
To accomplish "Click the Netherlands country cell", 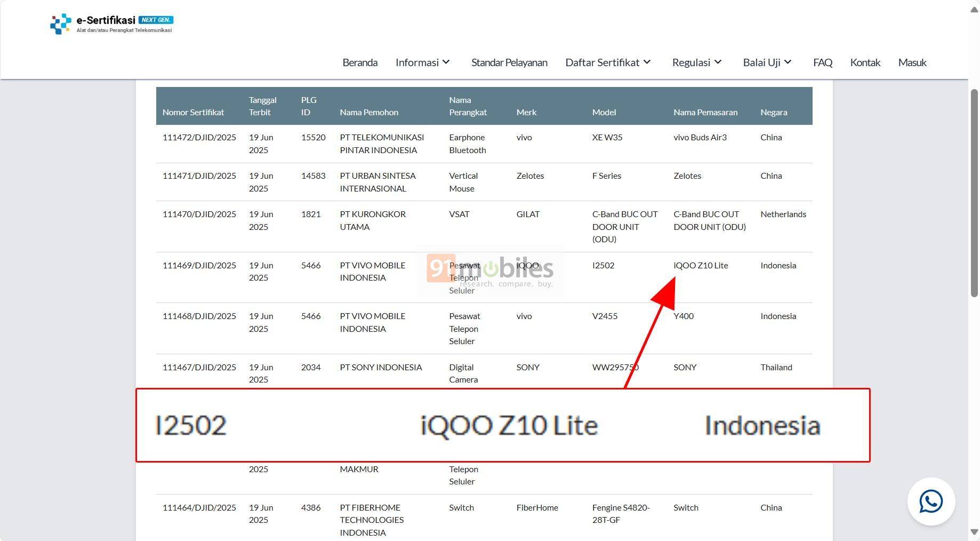I will (x=783, y=214).
